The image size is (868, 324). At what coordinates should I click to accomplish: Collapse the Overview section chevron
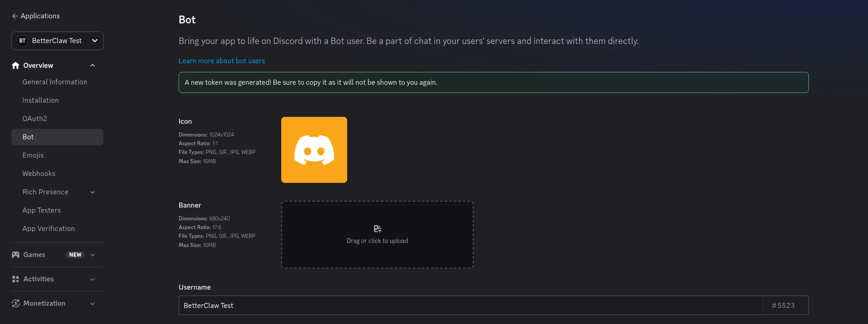93,66
